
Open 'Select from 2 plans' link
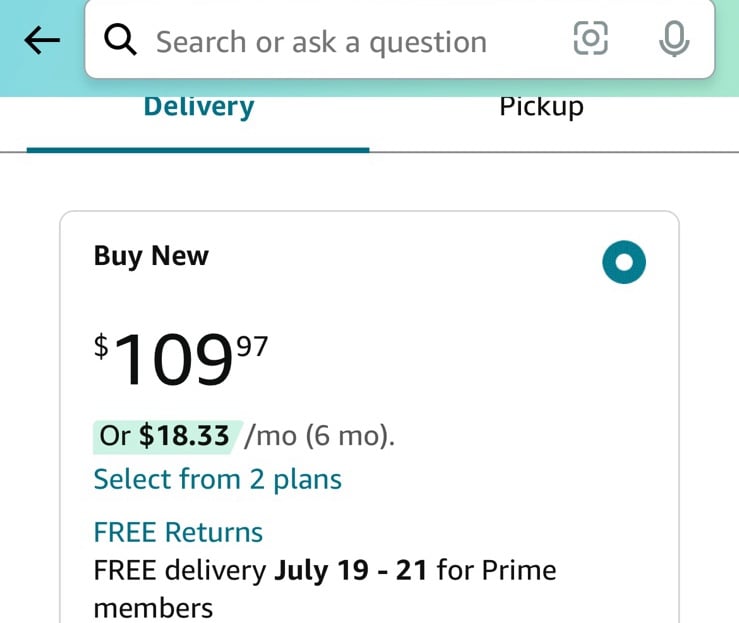pyautogui.click(x=217, y=480)
